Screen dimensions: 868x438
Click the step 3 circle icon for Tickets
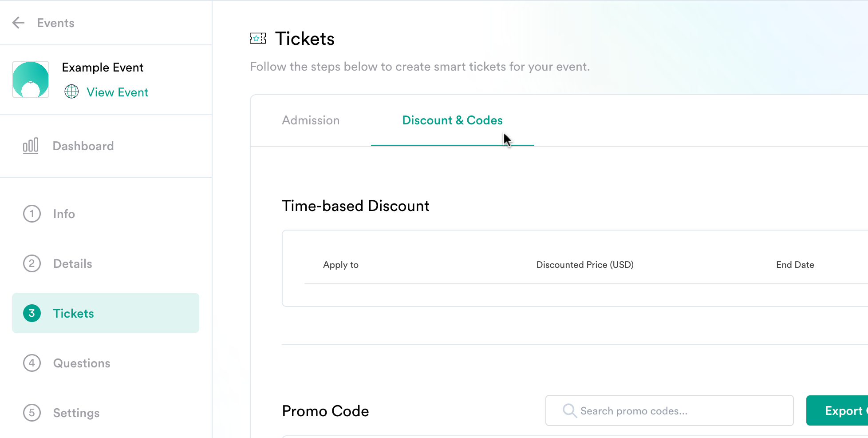click(x=32, y=313)
